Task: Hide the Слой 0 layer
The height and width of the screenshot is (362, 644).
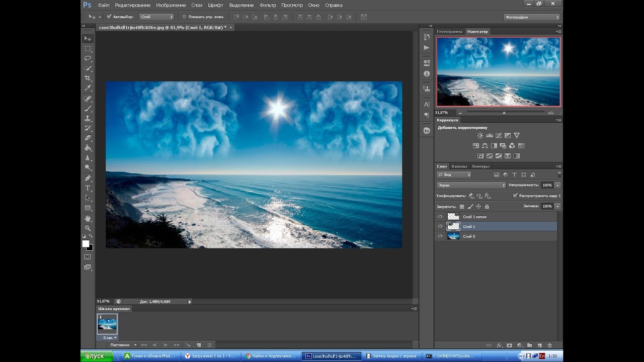Action: point(440,236)
